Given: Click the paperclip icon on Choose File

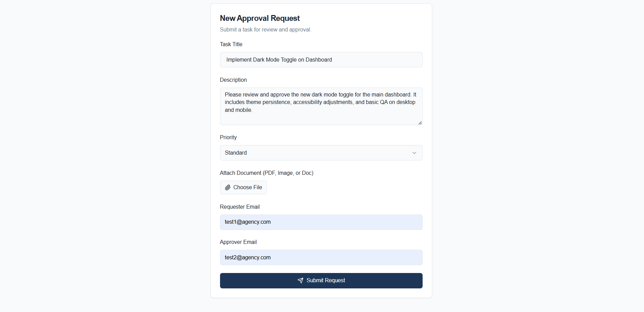Looking at the screenshot, I should tap(228, 187).
